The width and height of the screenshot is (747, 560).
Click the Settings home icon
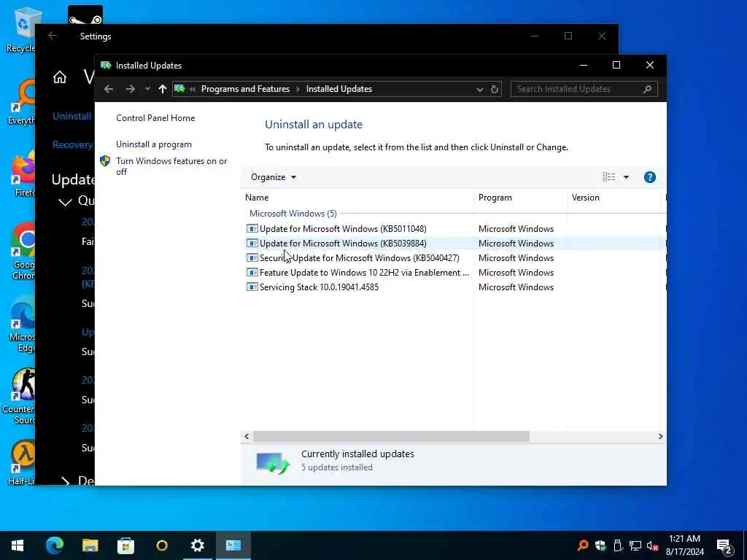60,77
